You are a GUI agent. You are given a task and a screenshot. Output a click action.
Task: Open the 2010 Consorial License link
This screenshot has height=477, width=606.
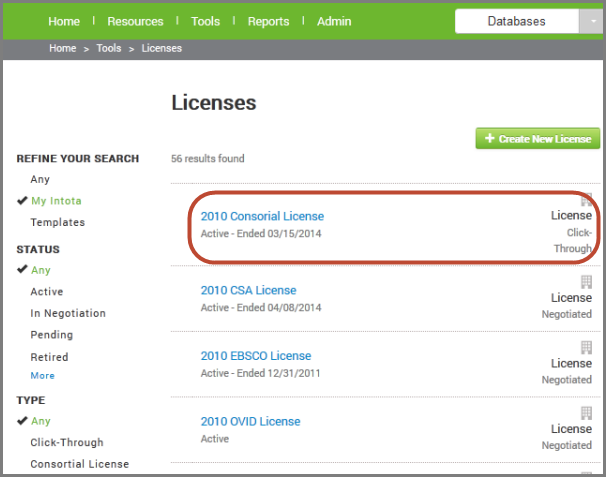[262, 216]
